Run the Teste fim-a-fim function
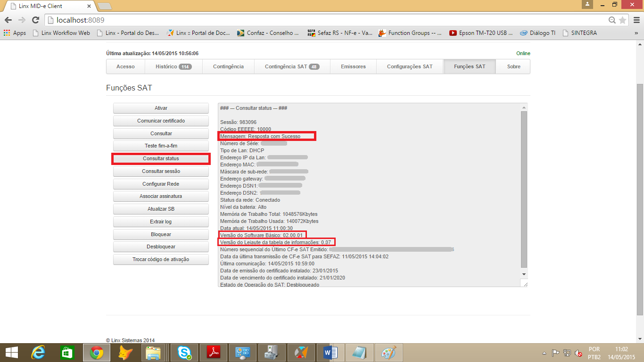 pyautogui.click(x=161, y=146)
